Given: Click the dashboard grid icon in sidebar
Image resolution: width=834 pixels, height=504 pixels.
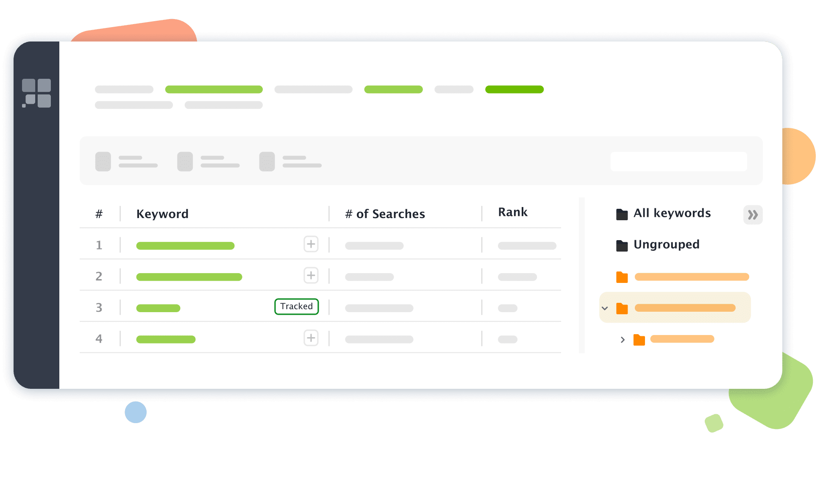Looking at the screenshot, I should click(39, 90).
